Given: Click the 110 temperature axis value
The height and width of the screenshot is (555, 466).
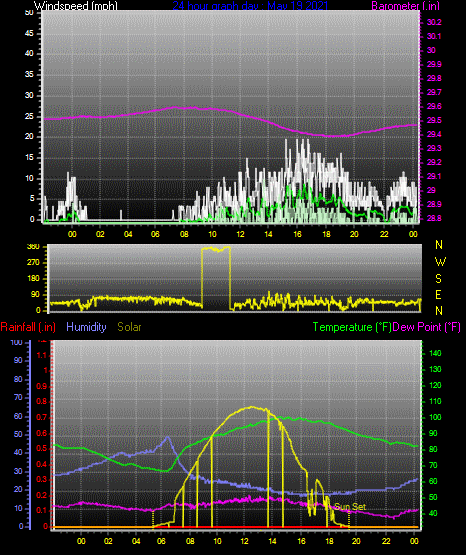Looking at the screenshot, I should click(435, 401).
